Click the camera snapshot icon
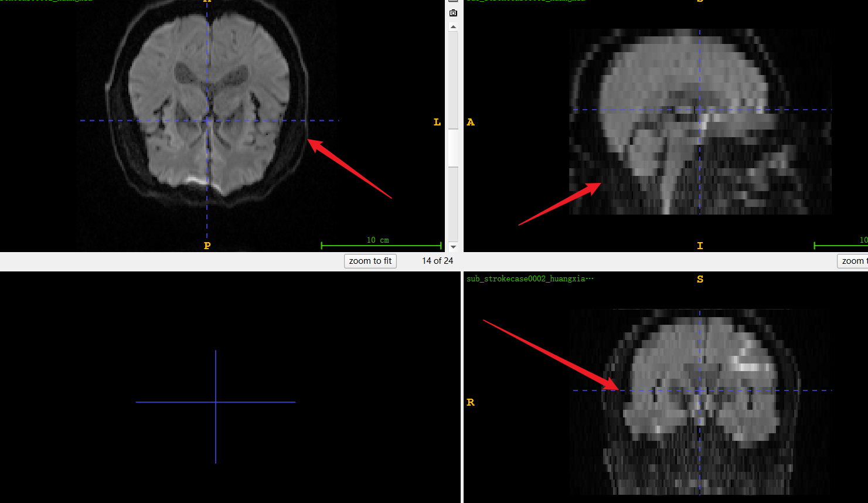Image resolution: width=868 pixels, height=503 pixels. coord(453,13)
